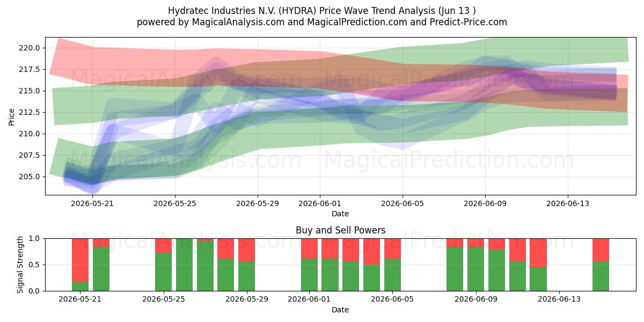Click the 0.0 signal strength tick label

(x=34, y=291)
